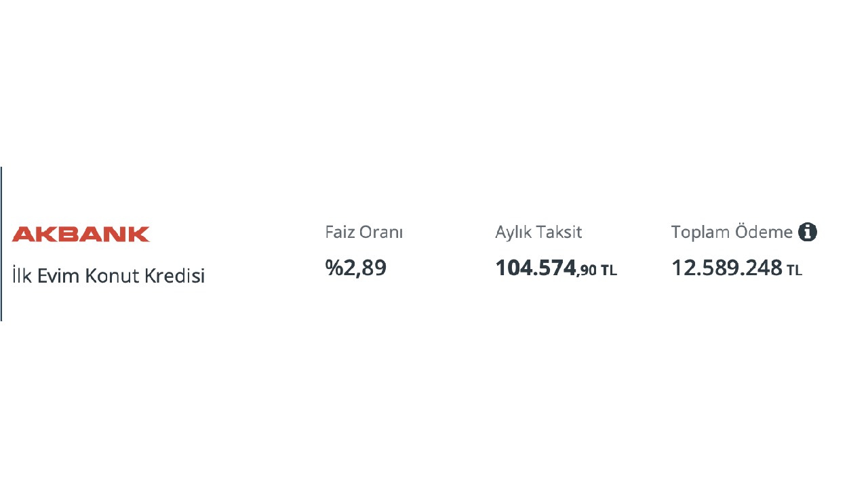Click the percent sign in the interest rate
This screenshot has width=868, height=488.
click(334, 268)
